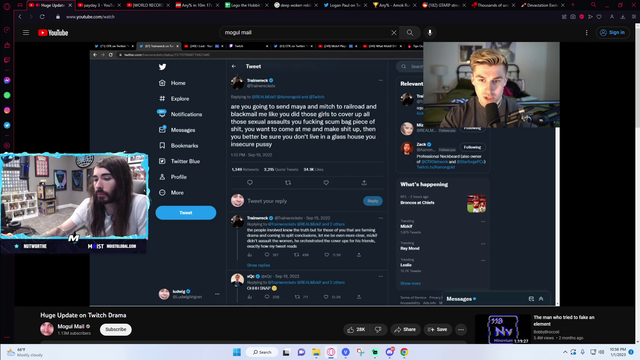Open File Explorer from taskbar

point(316,352)
